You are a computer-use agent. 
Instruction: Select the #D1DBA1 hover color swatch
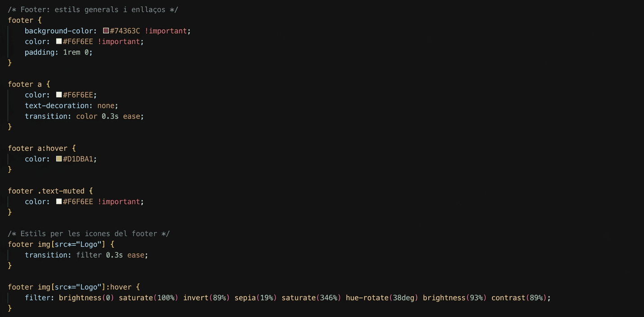59,159
